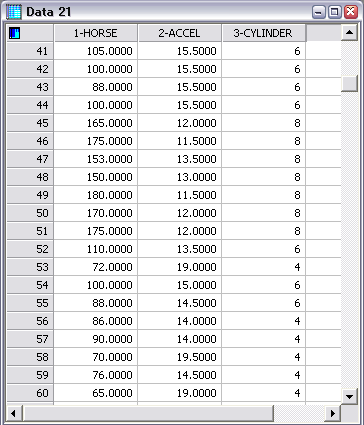Minimize the Data 21 window
The width and height of the screenshot is (364, 425).
coord(318,12)
